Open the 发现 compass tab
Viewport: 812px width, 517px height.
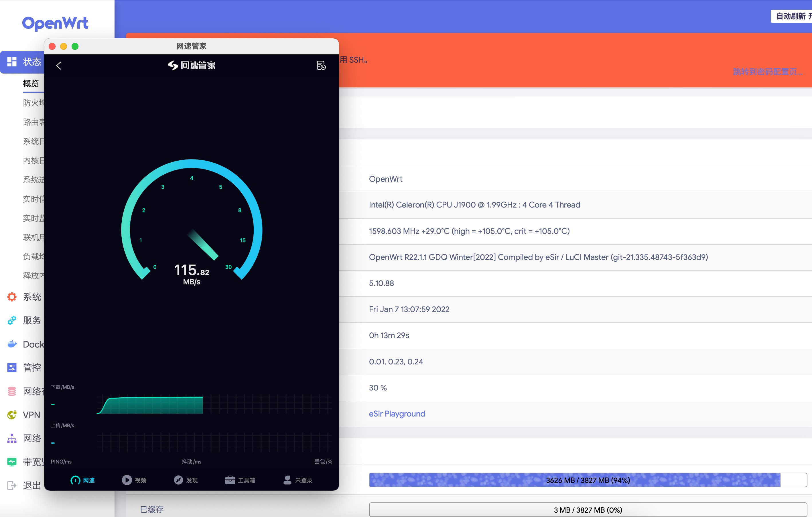click(186, 480)
